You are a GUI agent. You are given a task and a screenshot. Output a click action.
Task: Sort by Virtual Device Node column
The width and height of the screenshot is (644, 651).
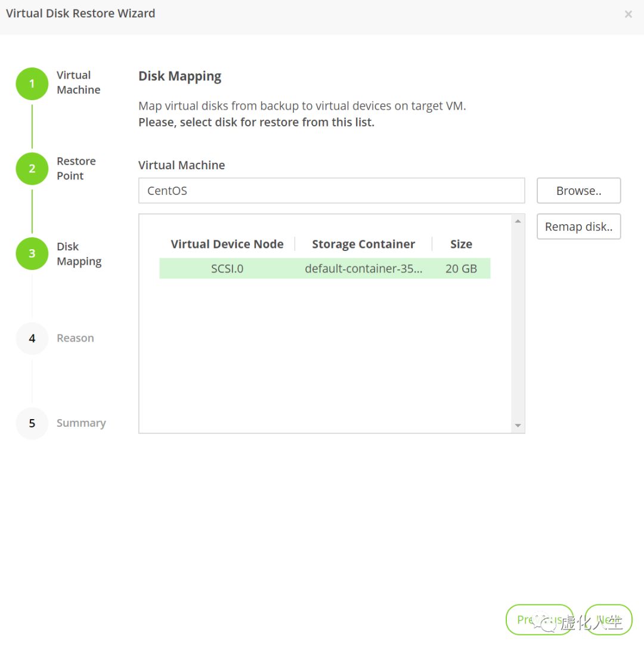[227, 244]
